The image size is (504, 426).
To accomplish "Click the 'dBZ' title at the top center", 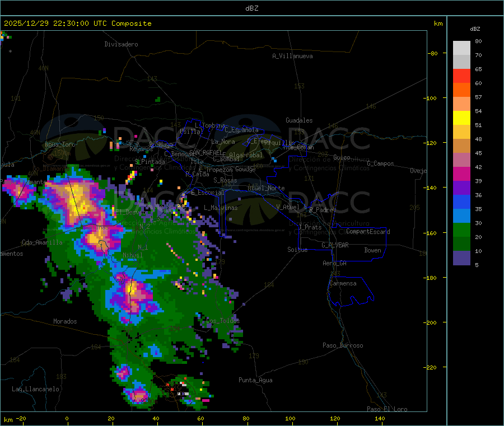I will point(251,8).
